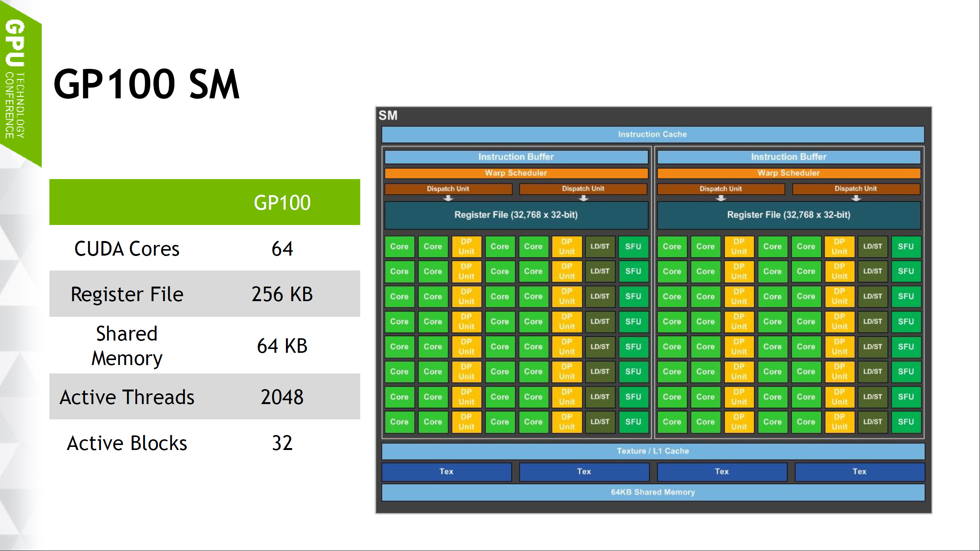Click the Instruction Cache block
The height and width of the screenshot is (551, 980).
click(652, 134)
